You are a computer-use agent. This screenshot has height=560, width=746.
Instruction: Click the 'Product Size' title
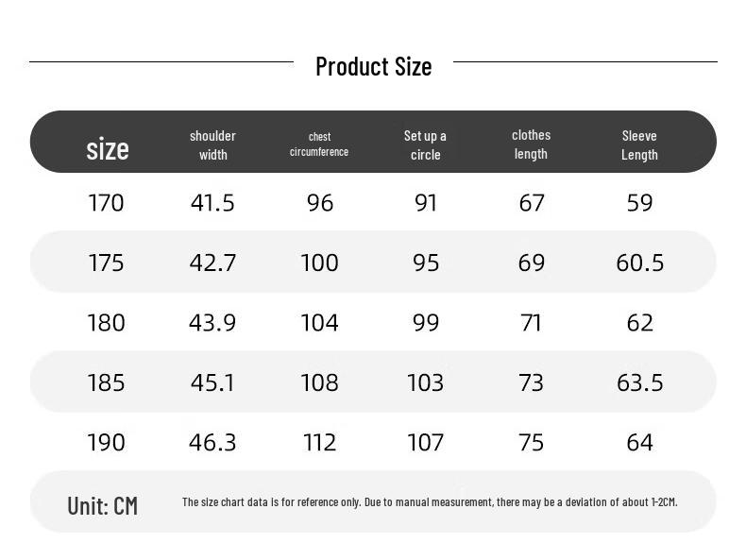coord(373,66)
